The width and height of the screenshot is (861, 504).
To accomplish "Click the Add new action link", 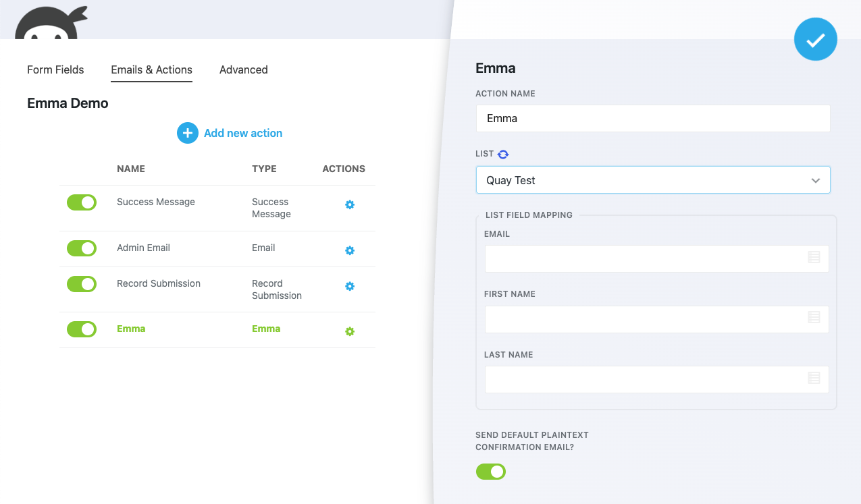I will (243, 133).
